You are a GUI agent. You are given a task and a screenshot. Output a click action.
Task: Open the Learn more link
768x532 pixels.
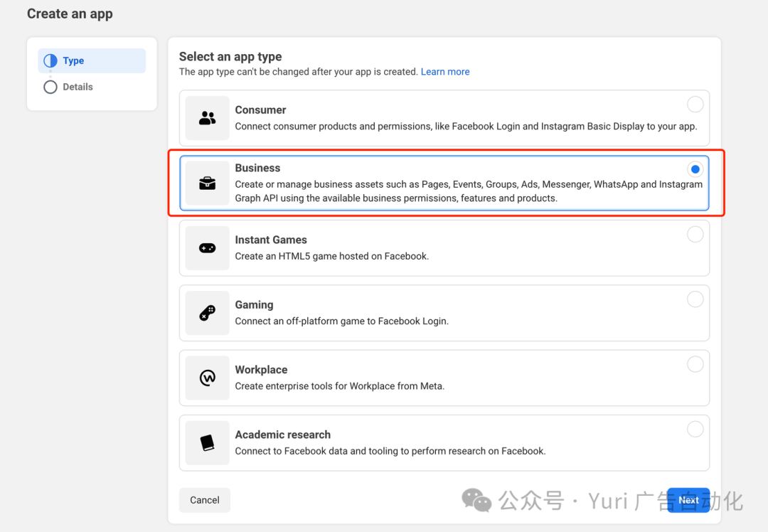tap(444, 72)
